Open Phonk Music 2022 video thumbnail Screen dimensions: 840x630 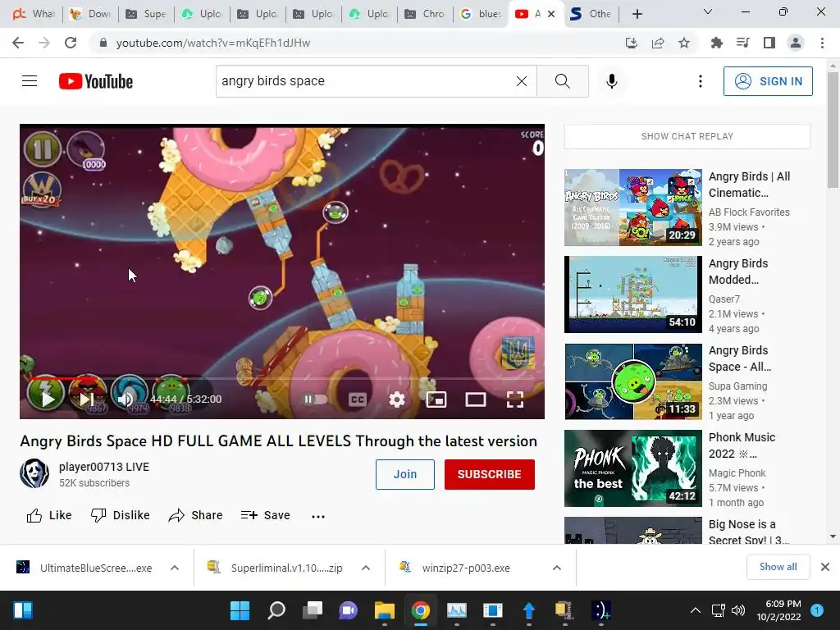[x=633, y=468]
